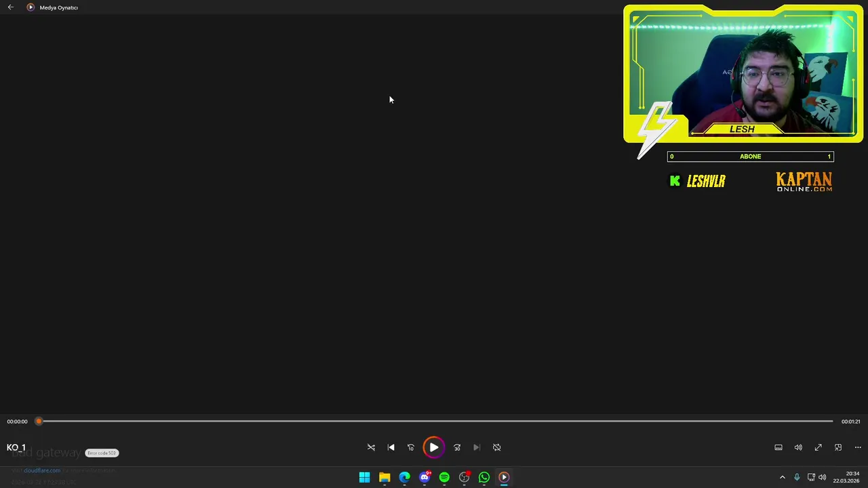Toggle shuffle playback mode
The image size is (868, 488).
[371, 447]
